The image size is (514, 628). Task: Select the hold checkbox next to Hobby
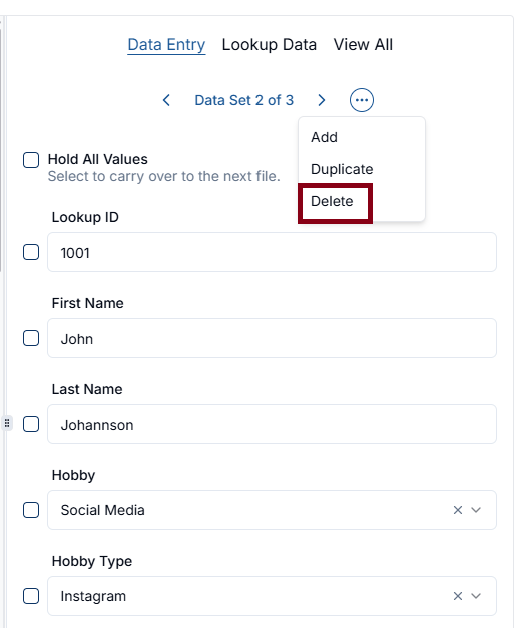pyautogui.click(x=31, y=510)
